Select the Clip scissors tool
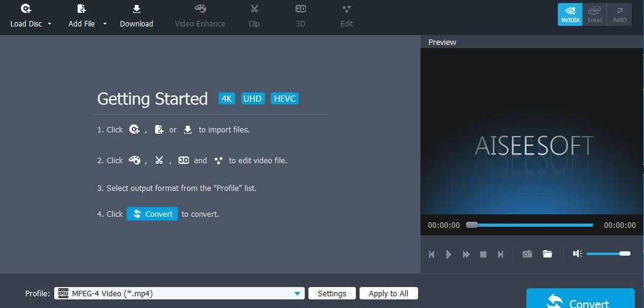Screen dimensions: 644x308 click(x=254, y=17)
